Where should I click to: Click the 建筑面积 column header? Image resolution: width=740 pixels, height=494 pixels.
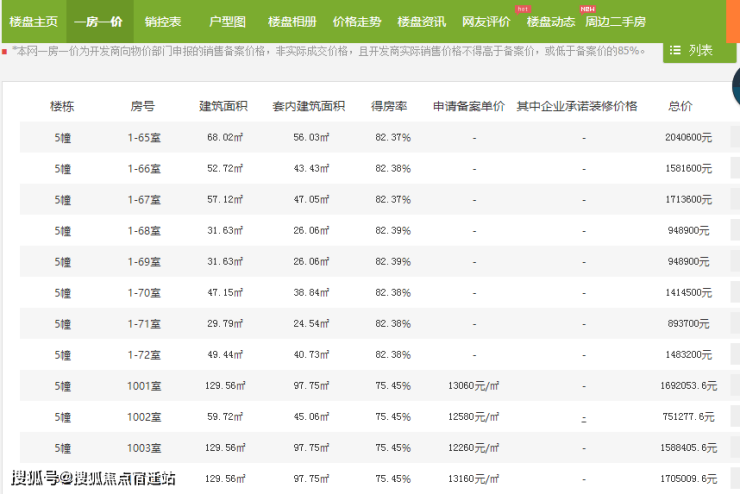click(x=223, y=106)
